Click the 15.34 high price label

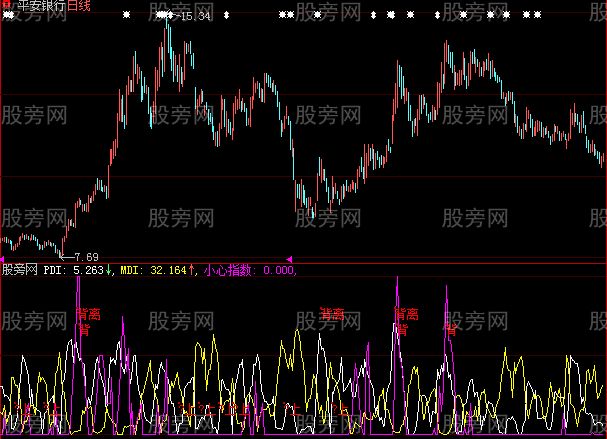point(199,17)
